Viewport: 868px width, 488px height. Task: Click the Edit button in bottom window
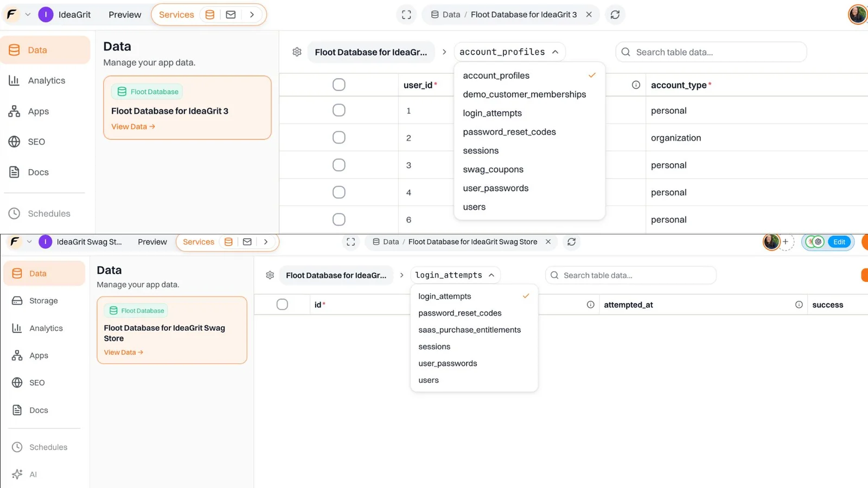(x=839, y=242)
